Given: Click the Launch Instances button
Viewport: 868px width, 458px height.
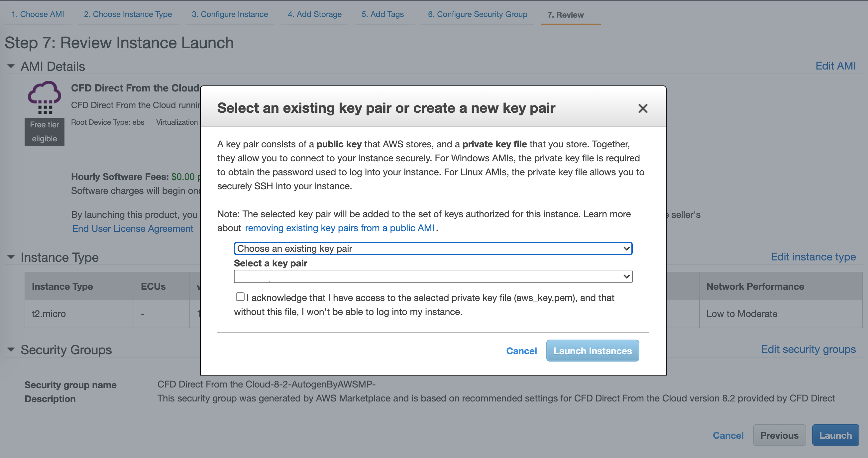Looking at the screenshot, I should (593, 351).
